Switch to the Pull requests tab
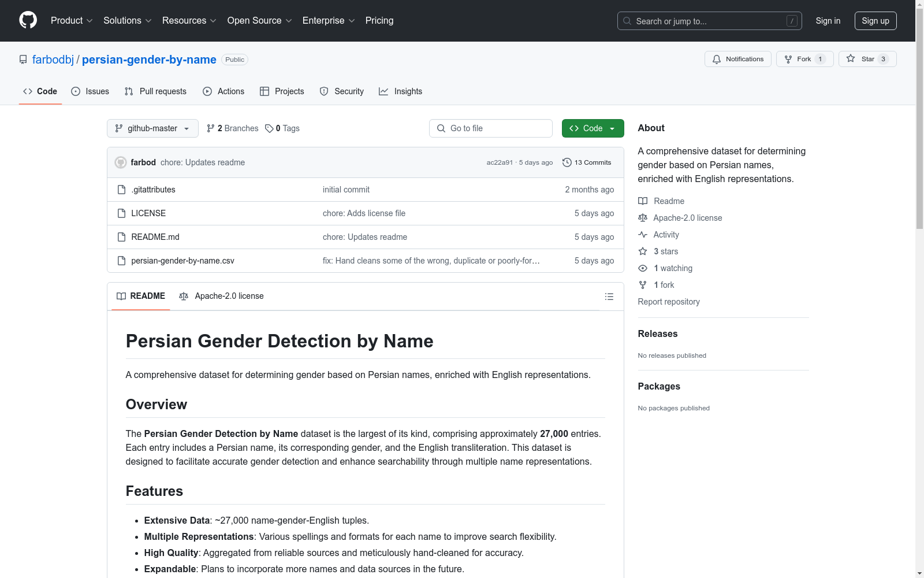The image size is (924, 578). point(155,91)
